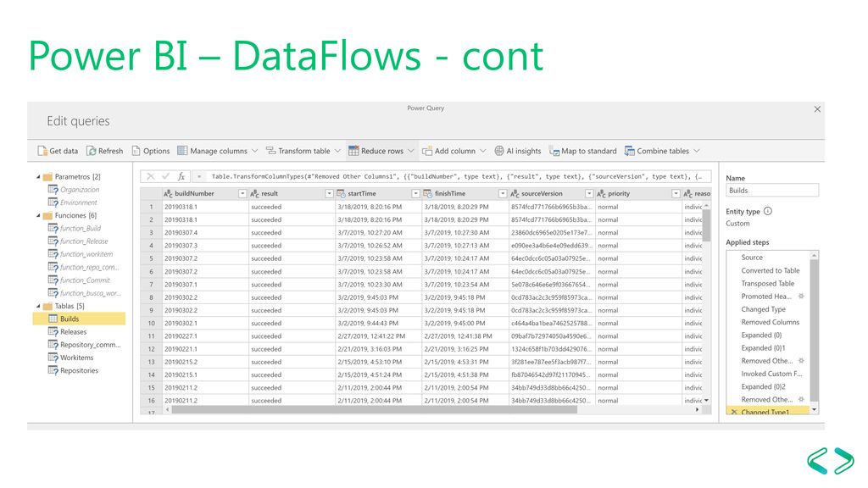This screenshot has height=488, width=868.
Task: Click the Entity type info icon
Action: (768, 211)
